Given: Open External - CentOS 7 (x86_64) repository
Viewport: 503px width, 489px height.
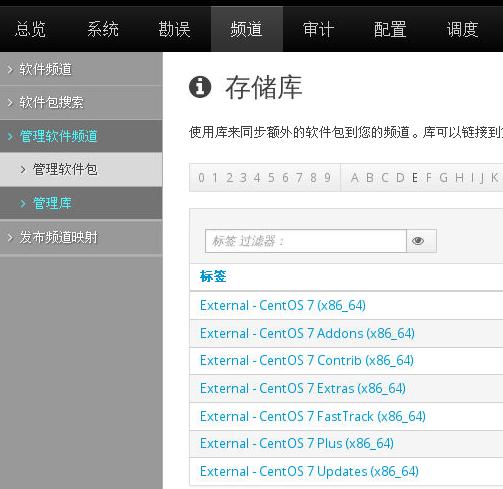Looking at the screenshot, I should point(283,305).
